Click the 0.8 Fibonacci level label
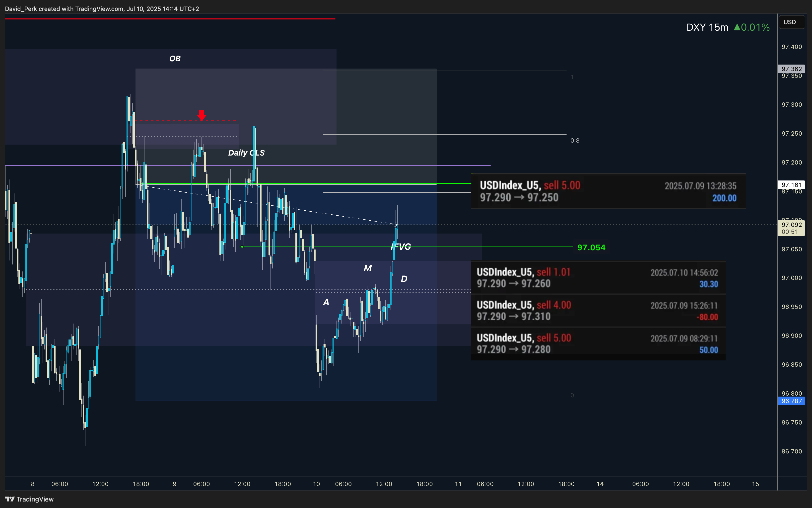Screen dimensions: 812x508 [575, 140]
